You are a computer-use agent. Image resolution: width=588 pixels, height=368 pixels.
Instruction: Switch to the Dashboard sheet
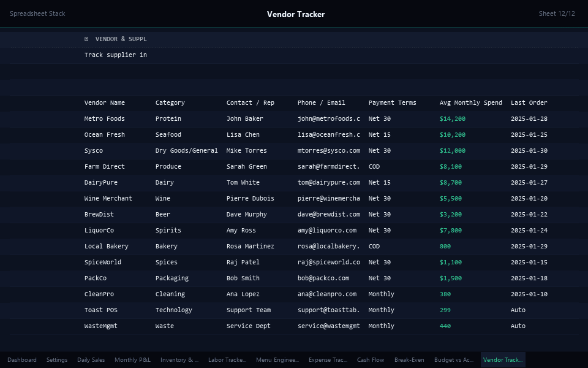coord(22,360)
